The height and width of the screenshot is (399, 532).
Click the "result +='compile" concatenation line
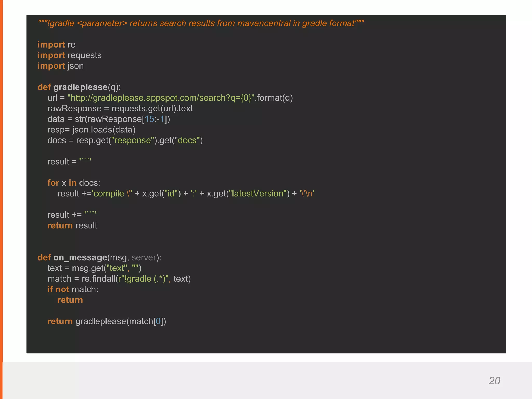click(x=186, y=194)
